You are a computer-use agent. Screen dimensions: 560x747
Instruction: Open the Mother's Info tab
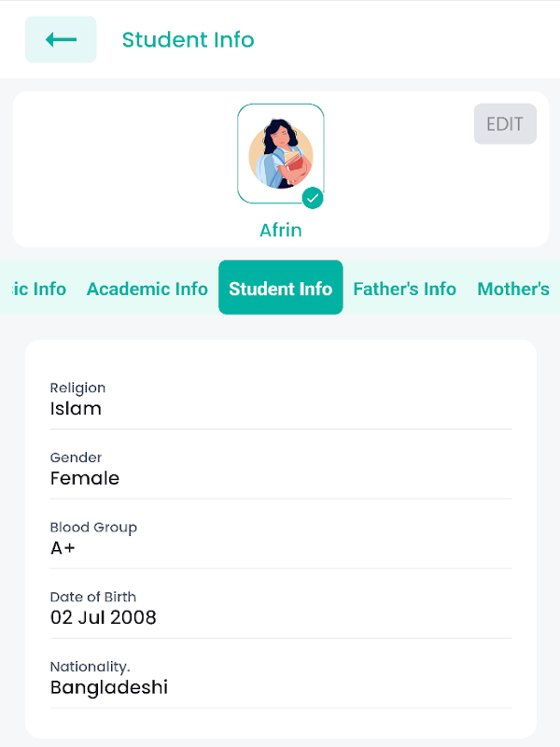coord(515,289)
